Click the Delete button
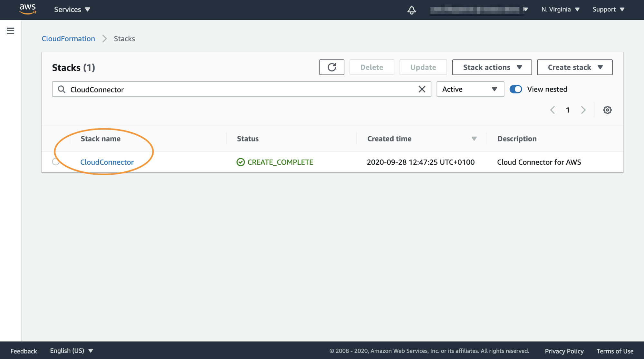644x359 pixels. 372,67
